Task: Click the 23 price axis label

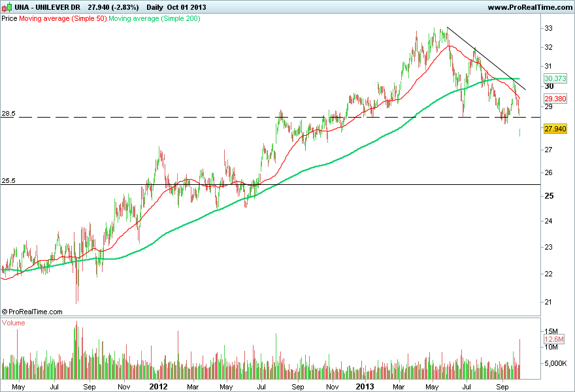Action: point(548,247)
